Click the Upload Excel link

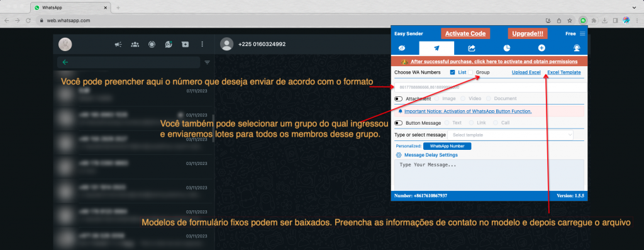(x=526, y=72)
